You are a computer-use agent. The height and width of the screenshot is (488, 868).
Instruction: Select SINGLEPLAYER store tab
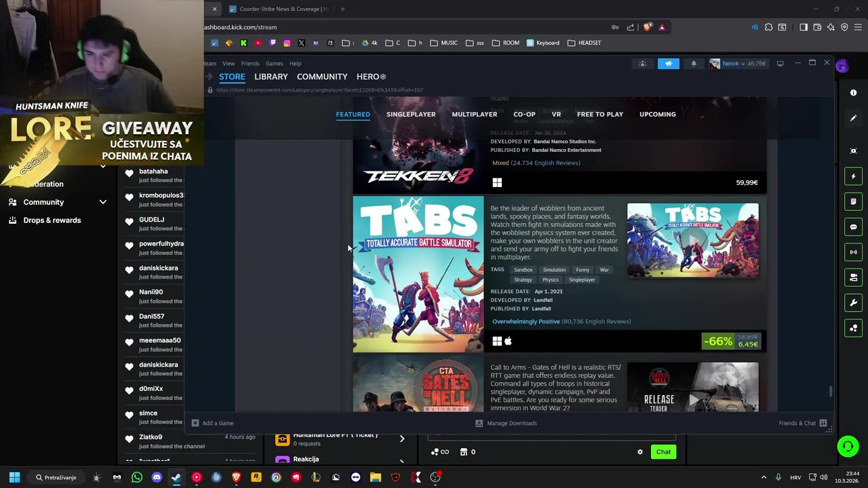coord(411,114)
